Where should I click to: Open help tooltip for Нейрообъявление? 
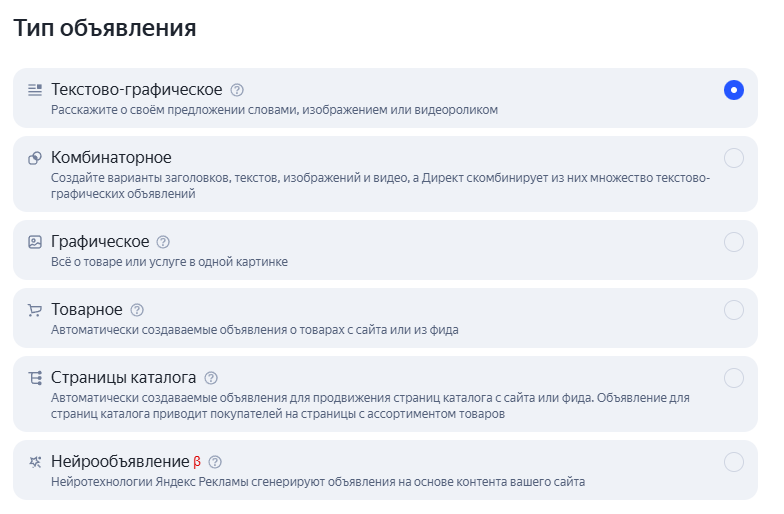[215, 462]
